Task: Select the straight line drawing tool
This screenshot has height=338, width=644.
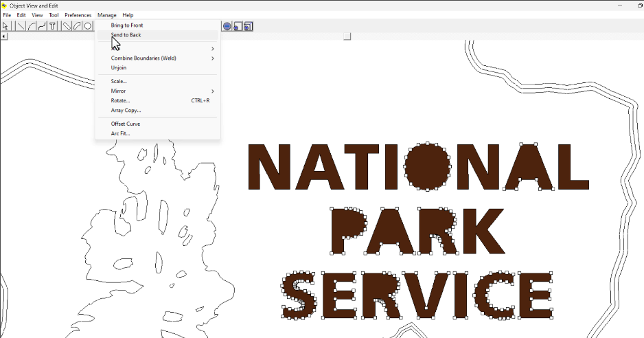Action: (21, 26)
